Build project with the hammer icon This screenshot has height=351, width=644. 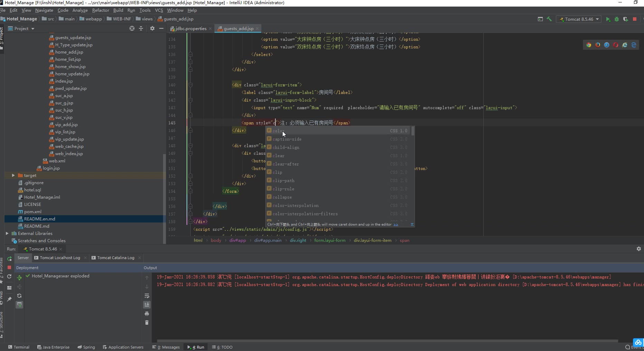[x=549, y=19]
